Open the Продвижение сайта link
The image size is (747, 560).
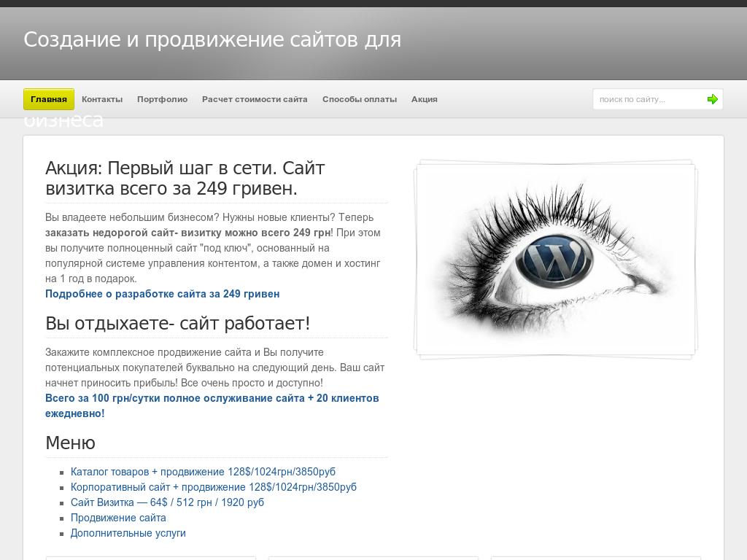[118, 518]
